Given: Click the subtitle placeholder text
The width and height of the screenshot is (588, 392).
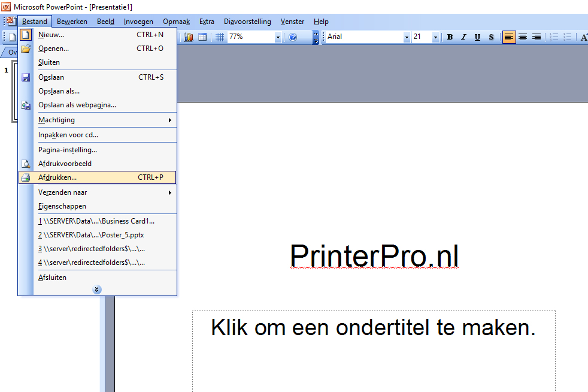Looking at the screenshot, I should point(373,327).
